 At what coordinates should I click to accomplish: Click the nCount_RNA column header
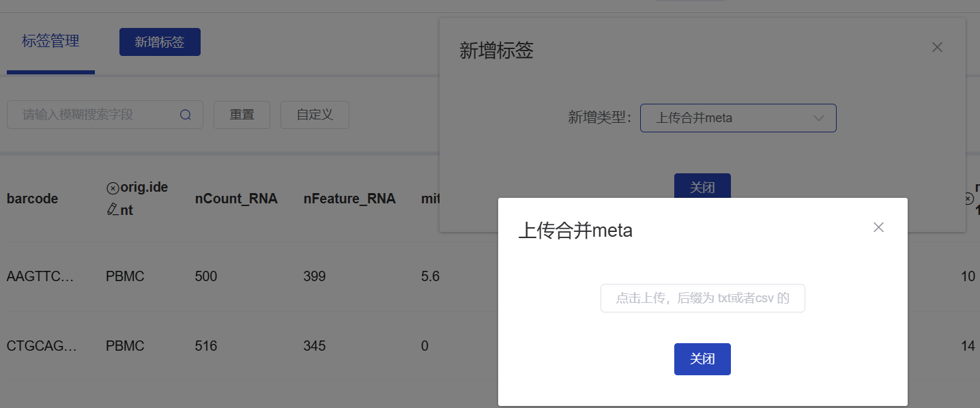click(236, 199)
